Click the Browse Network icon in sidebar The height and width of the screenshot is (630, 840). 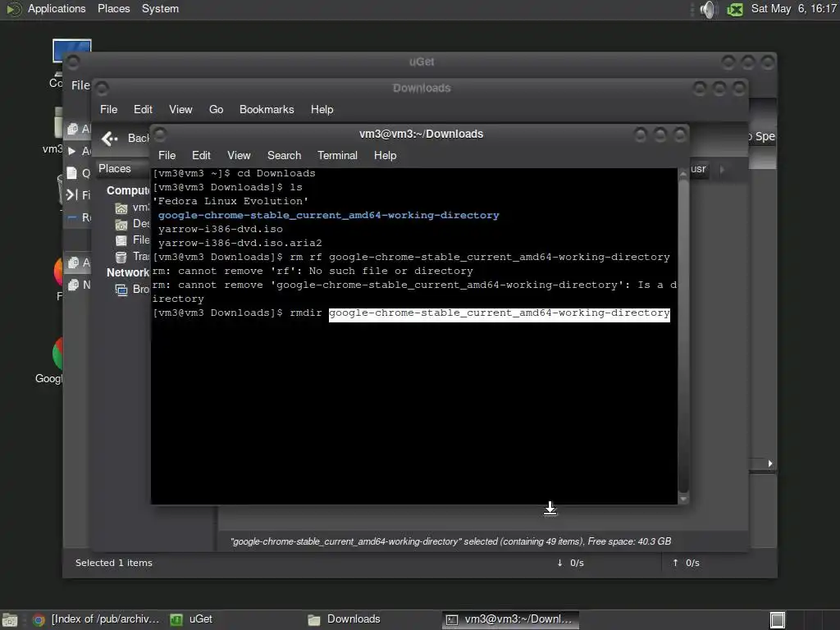(121, 290)
